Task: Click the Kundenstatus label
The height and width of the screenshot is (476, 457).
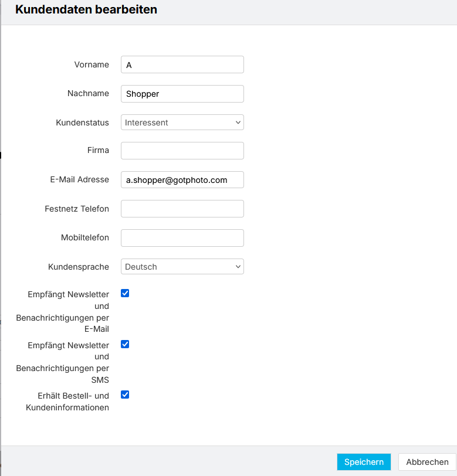Action: pos(82,123)
